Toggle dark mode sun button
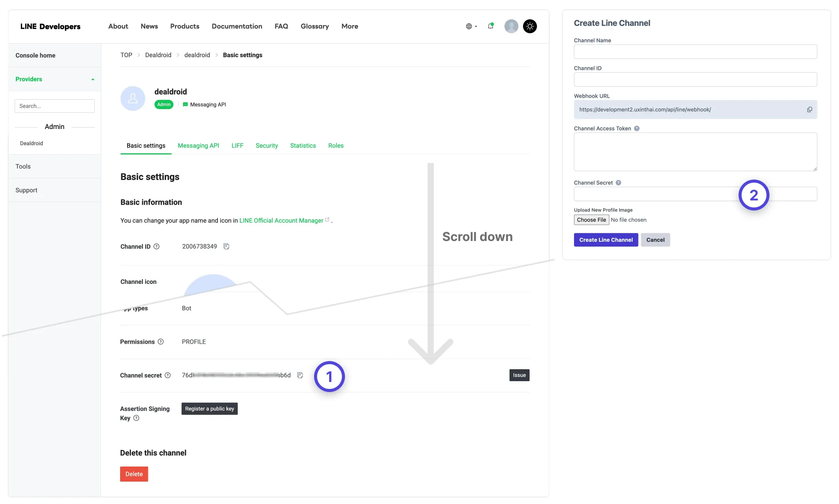The height and width of the screenshot is (504, 839). pyautogui.click(x=530, y=26)
